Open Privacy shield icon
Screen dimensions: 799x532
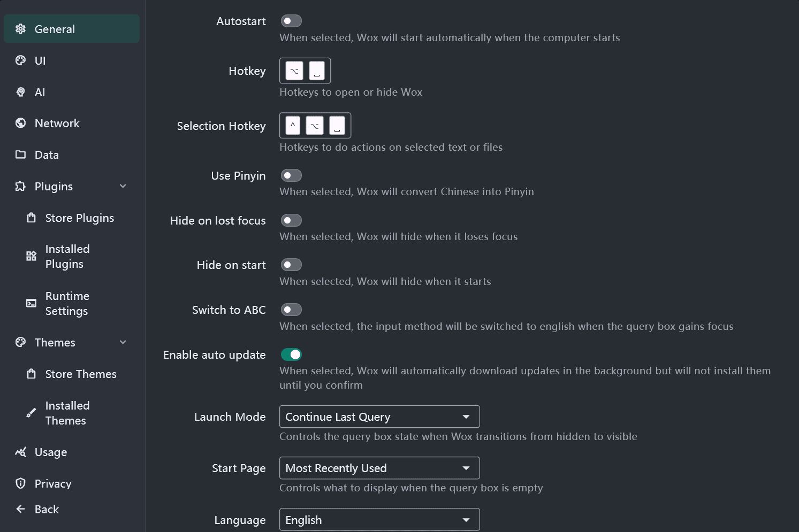click(21, 483)
